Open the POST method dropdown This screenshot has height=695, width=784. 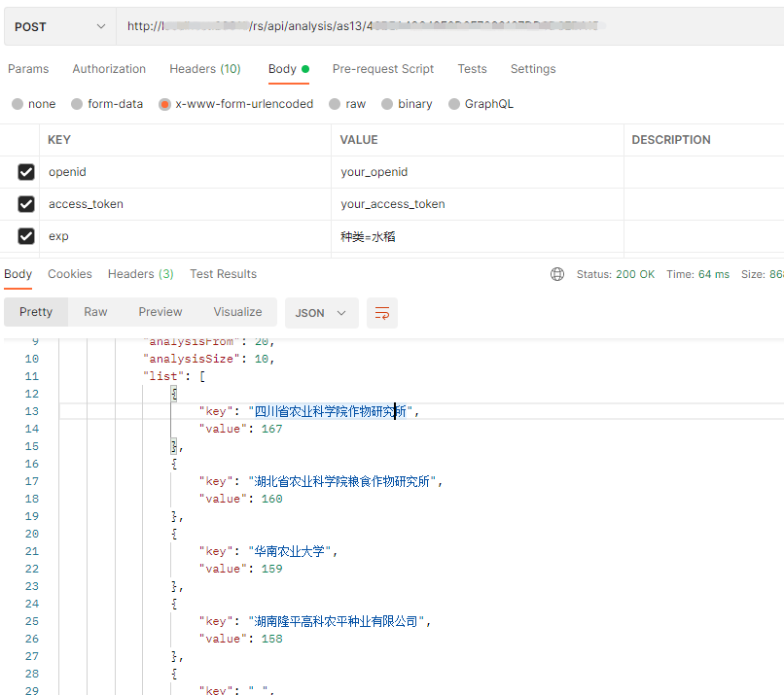click(x=59, y=26)
